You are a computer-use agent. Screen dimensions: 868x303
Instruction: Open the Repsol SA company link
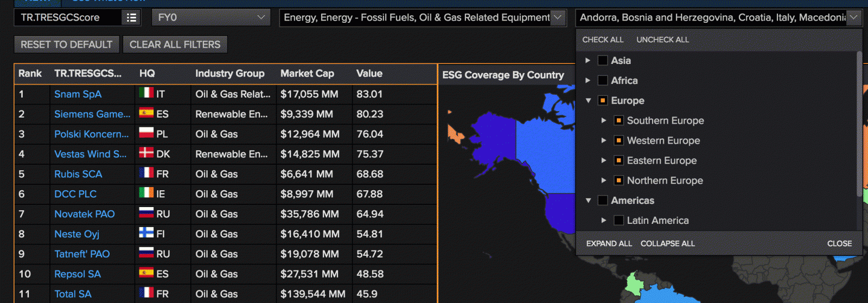[x=78, y=274]
